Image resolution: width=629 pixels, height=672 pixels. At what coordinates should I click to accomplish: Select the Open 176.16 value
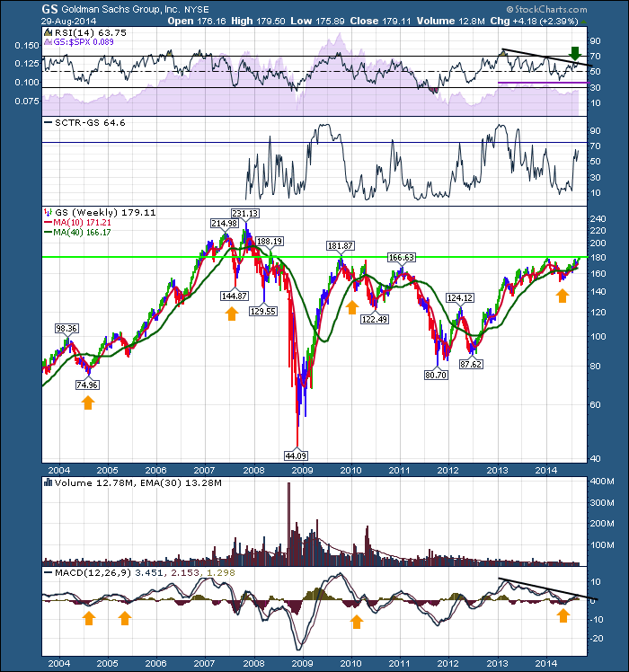click(197, 21)
